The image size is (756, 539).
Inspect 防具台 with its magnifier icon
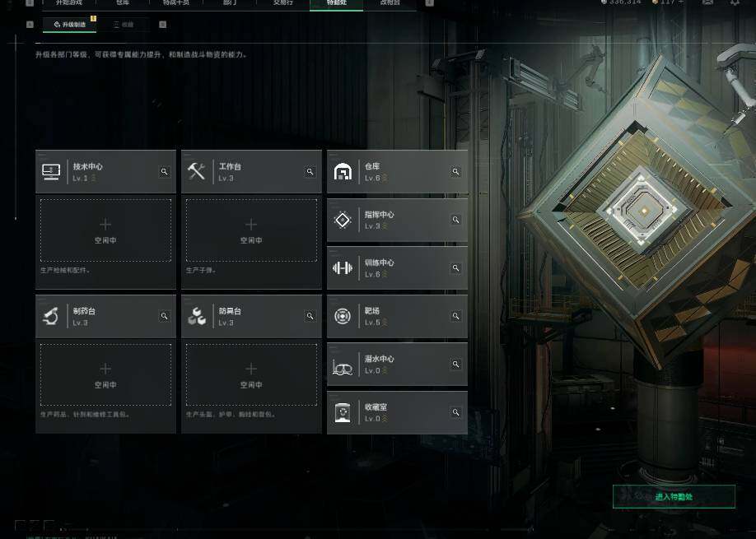click(310, 316)
